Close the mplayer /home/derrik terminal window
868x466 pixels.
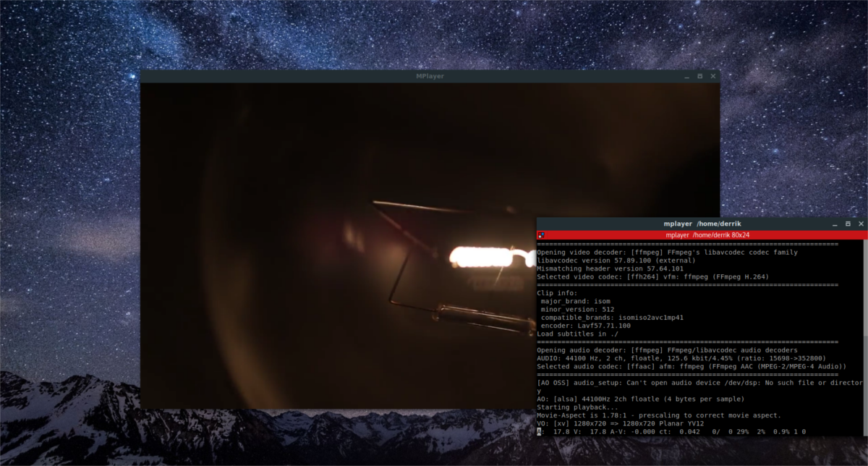click(x=861, y=224)
